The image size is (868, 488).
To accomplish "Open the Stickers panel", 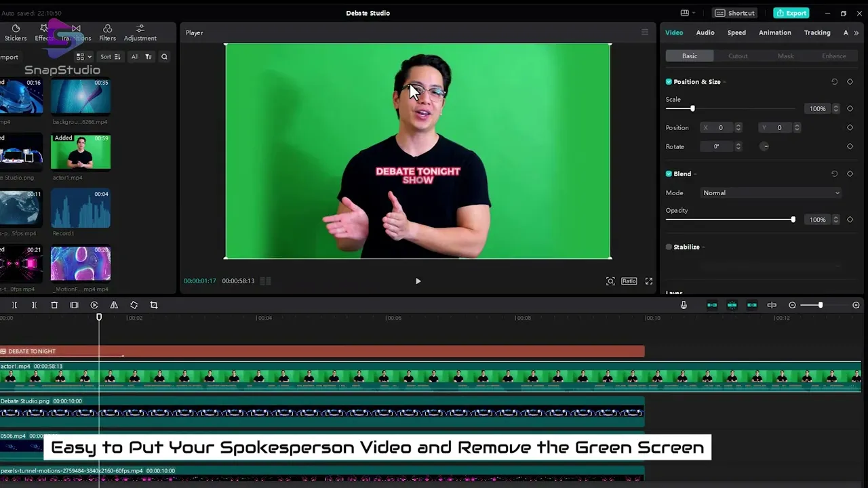I will (x=16, y=33).
